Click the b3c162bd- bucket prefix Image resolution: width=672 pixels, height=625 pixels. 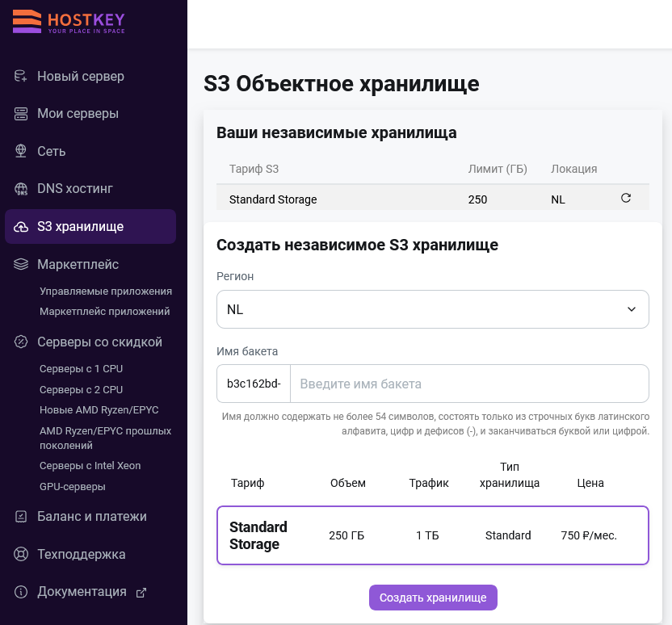coord(254,384)
